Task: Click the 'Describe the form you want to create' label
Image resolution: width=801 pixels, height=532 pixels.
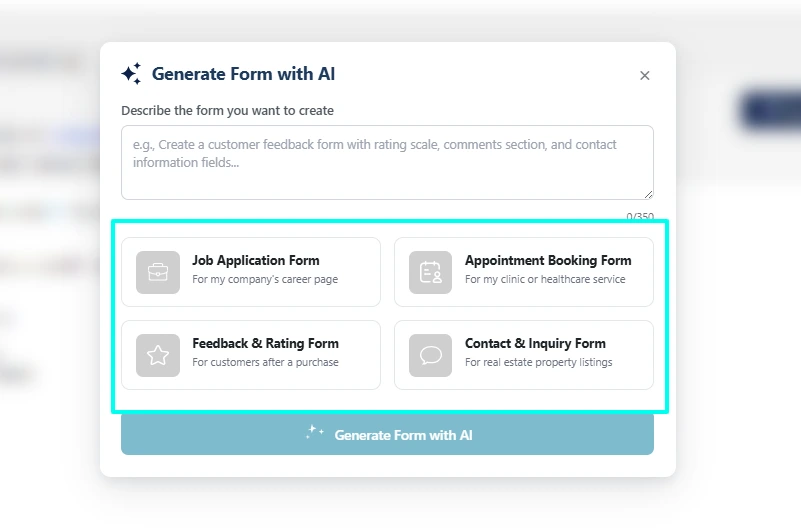Action: pyautogui.click(x=227, y=110)
